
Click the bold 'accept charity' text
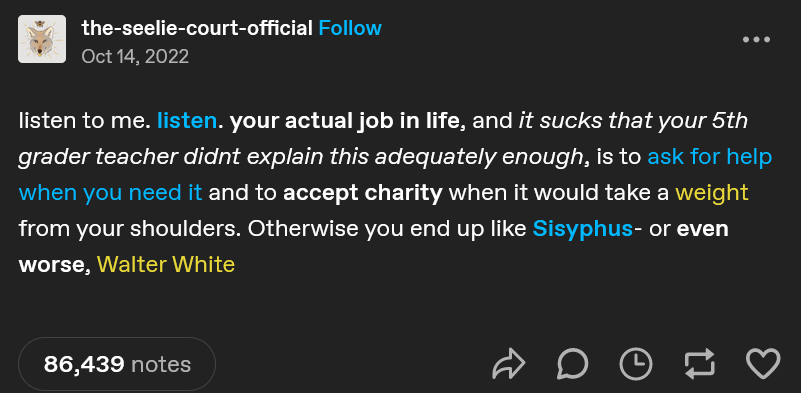click(x=363, y=193)
